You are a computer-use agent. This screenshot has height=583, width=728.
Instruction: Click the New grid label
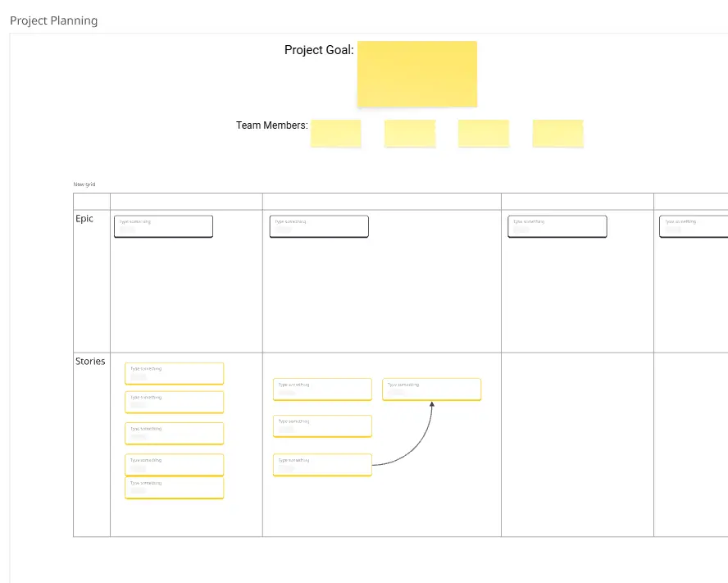pos(83,184)
